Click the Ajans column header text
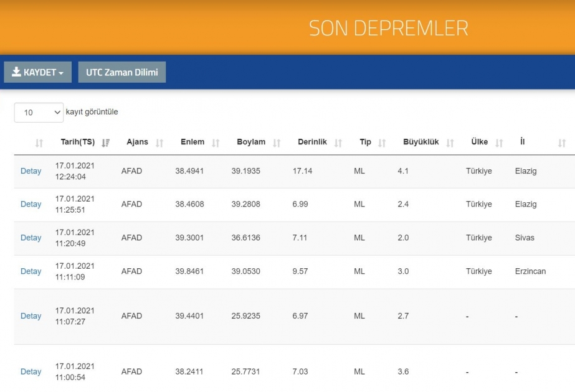The height and width of the screenshot is (392, 575). pyautogui.click(x=138, y=142)
